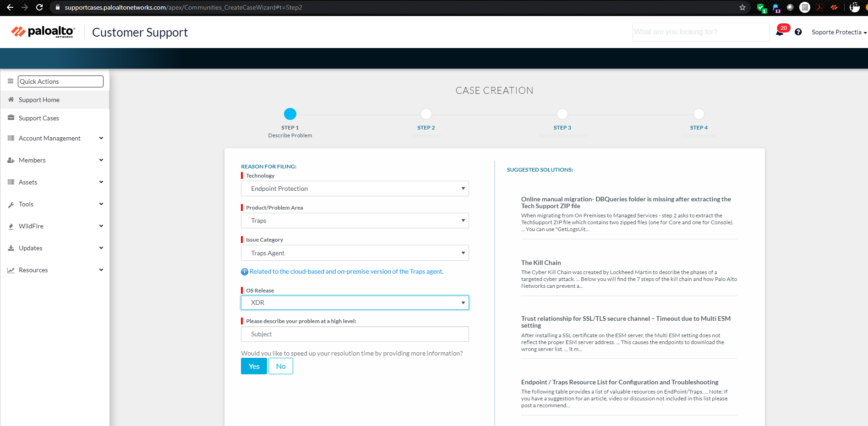Go back with the browser back arrow
Viewport: 868px width, 426px height.
[10, 7]
